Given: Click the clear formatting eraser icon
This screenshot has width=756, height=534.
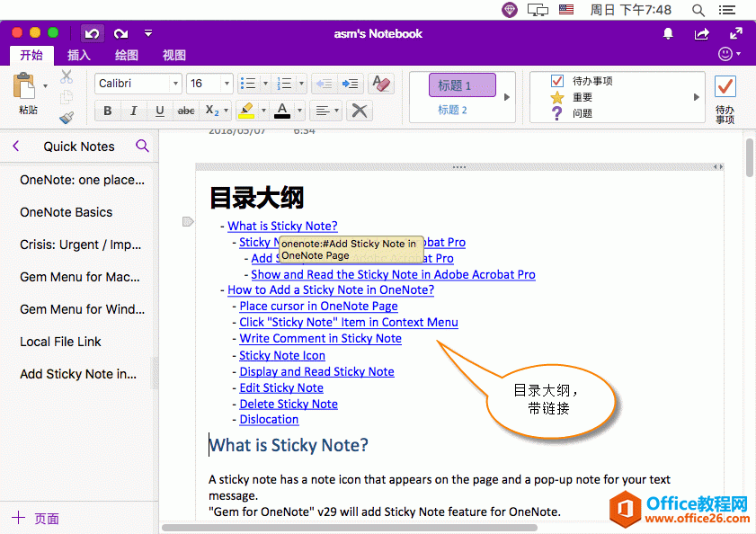Looking at the screenshot, I should click(x=381, y=84).
